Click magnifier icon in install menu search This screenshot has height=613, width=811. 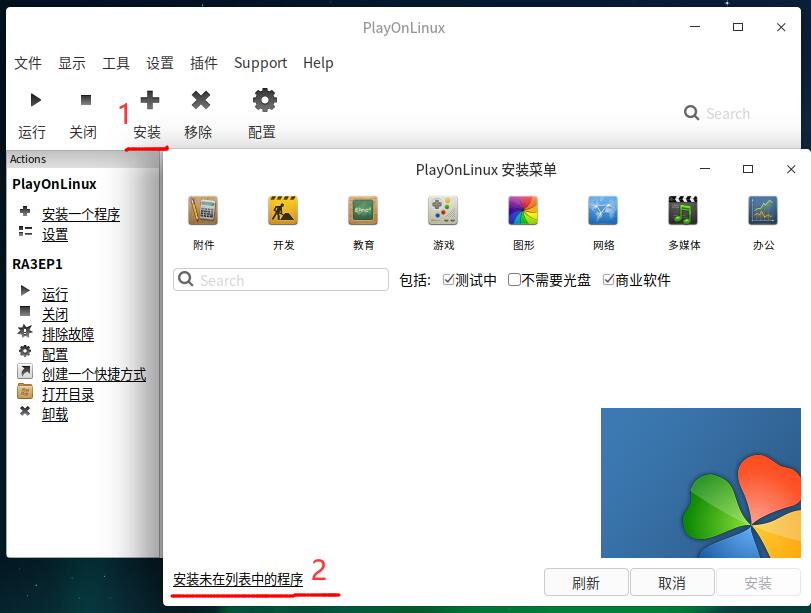[186, 279]
